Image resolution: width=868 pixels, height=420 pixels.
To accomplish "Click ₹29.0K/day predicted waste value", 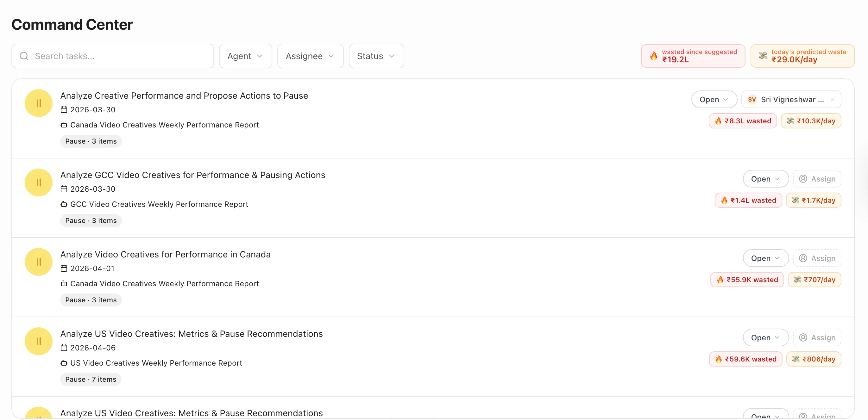I will 794,60.
